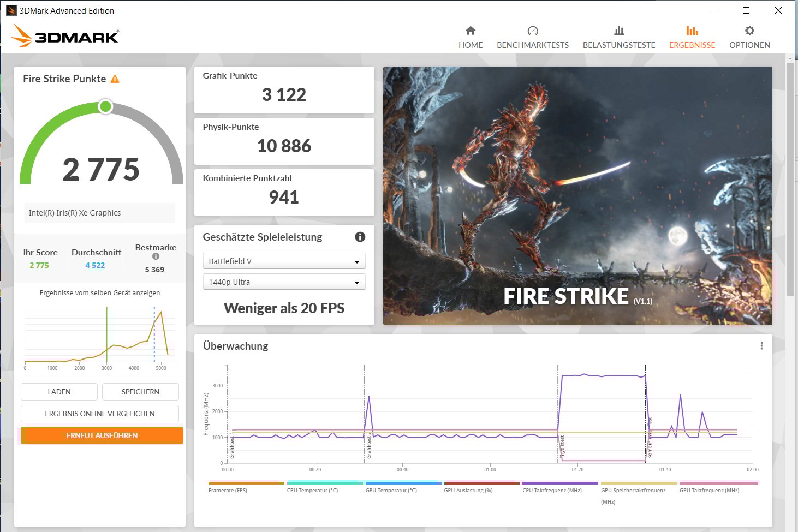Click the Bestmarke value 5 369
The image size is (798, 532).
[154, 270]
